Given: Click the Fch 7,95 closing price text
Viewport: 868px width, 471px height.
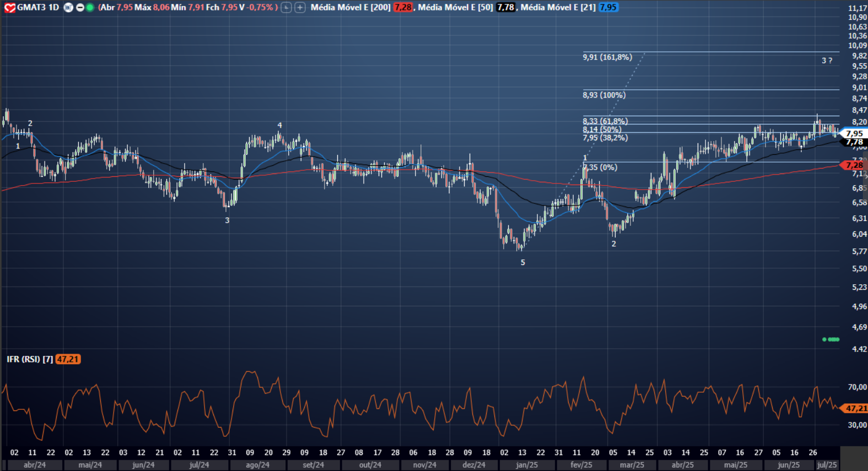Looking at the screenshot, I should [222, 8].
